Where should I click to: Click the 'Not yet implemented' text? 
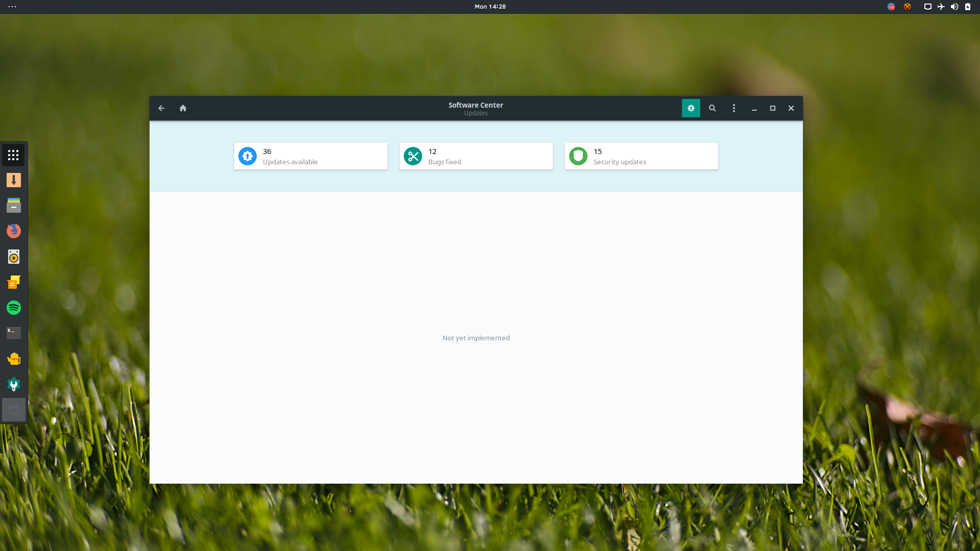coord(476,338)
